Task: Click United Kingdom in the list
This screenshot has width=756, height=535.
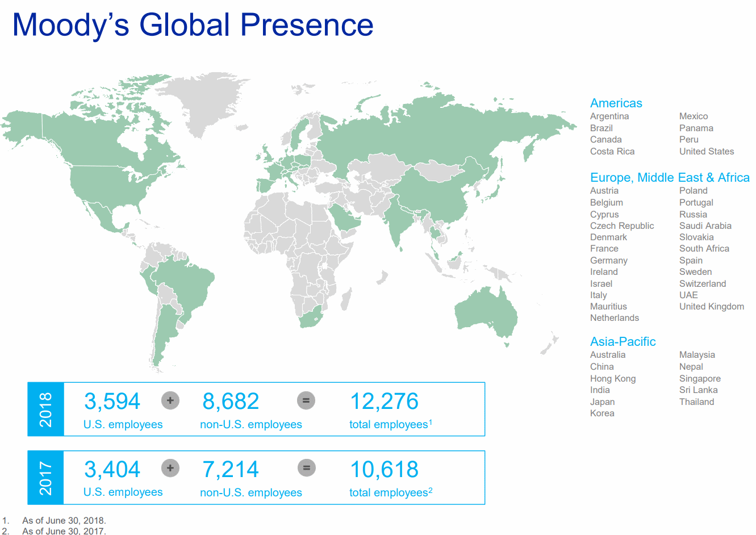Action: pyautogui.click(x=712, y=307)
